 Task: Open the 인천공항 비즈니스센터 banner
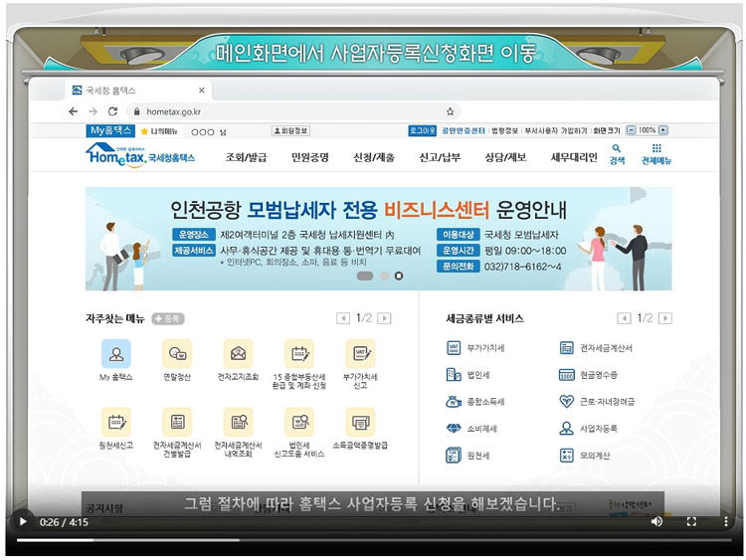378,239
